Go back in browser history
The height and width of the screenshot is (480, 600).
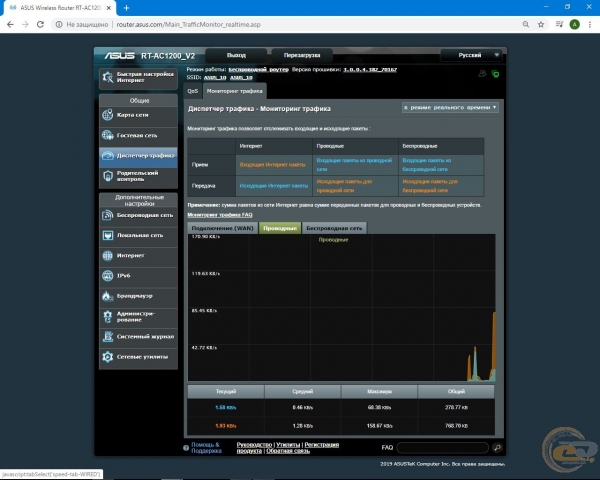(x=10, y=24)
